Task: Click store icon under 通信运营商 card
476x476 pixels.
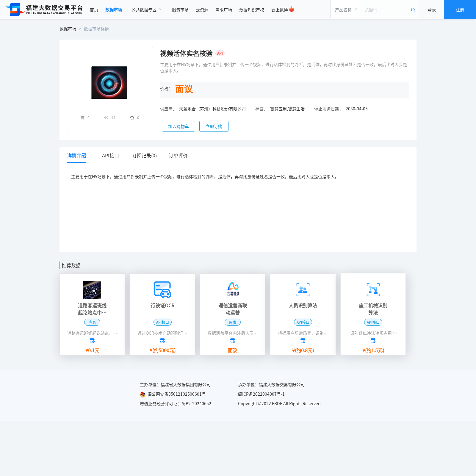Action: 233,341
